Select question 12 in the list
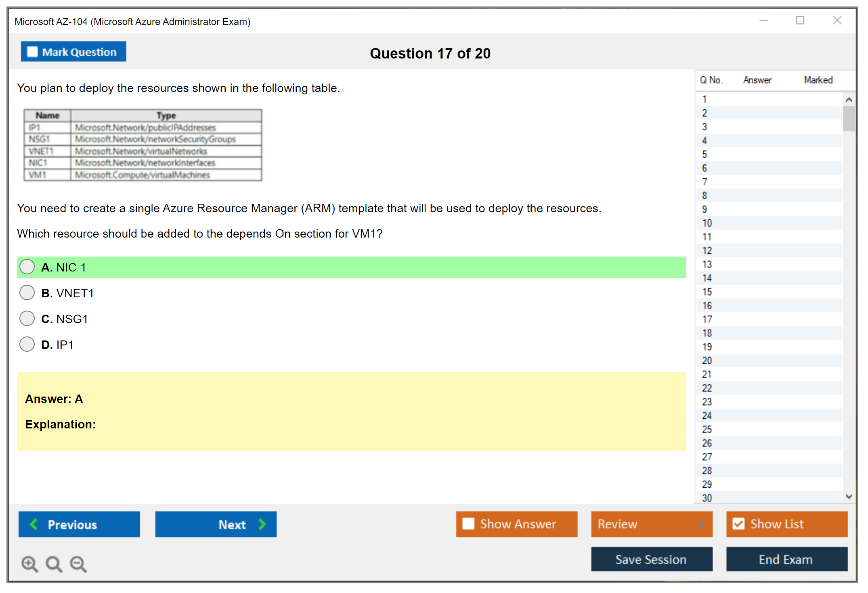Viewport: 868px width, 593px height. 707,251
